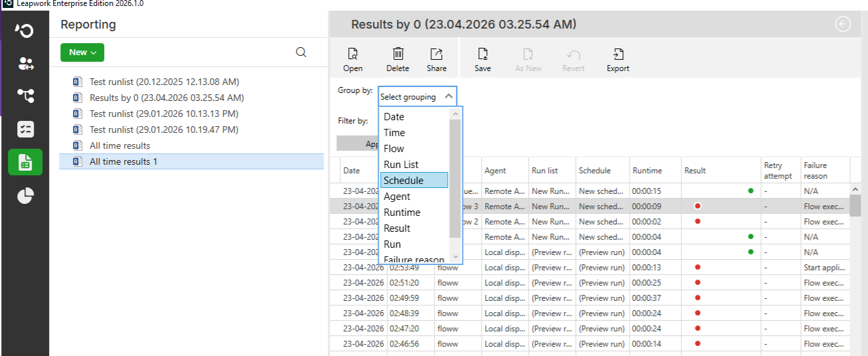Screen dimensions: 868x356
Task: Click the Open report toolbar icon
Action: (x=353, y=60)
